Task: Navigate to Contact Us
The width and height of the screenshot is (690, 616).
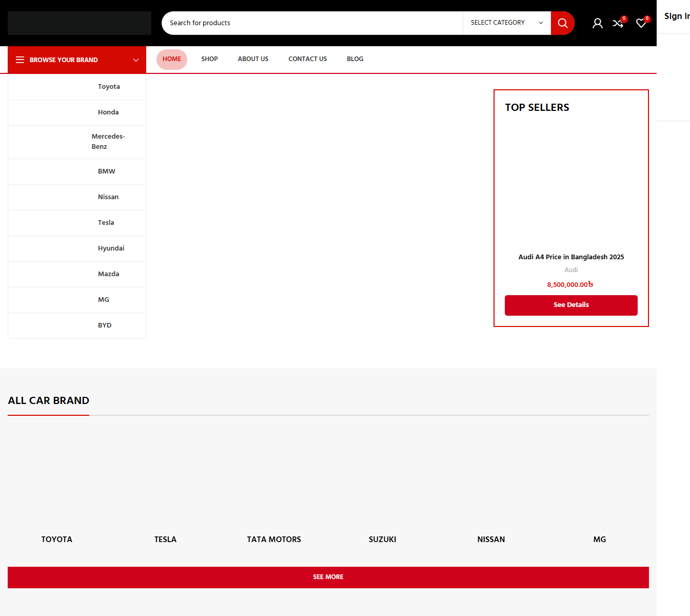Action: [x=307, y=59]
